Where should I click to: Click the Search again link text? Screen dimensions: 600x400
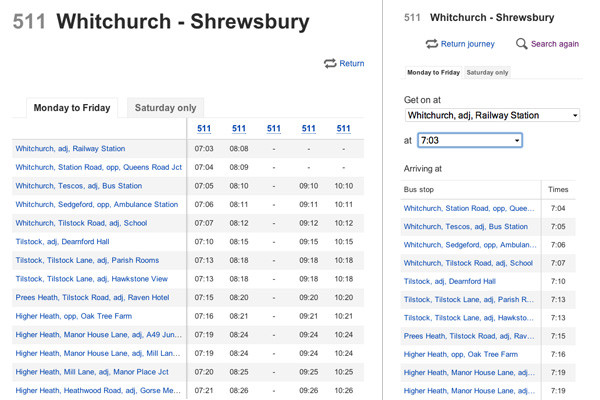555,44
